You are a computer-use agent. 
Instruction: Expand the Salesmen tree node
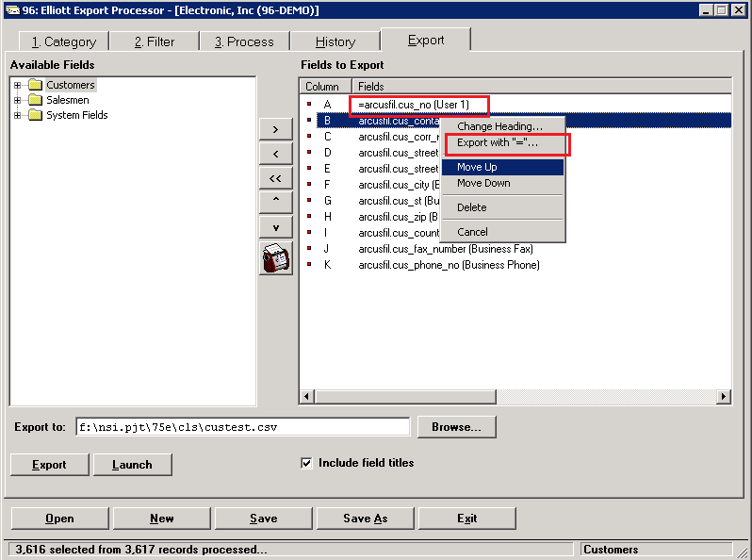(x=17, y=101)
